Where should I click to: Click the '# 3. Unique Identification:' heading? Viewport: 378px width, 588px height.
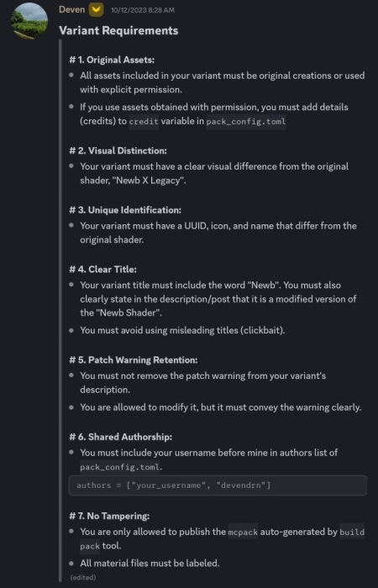point(125,210)
